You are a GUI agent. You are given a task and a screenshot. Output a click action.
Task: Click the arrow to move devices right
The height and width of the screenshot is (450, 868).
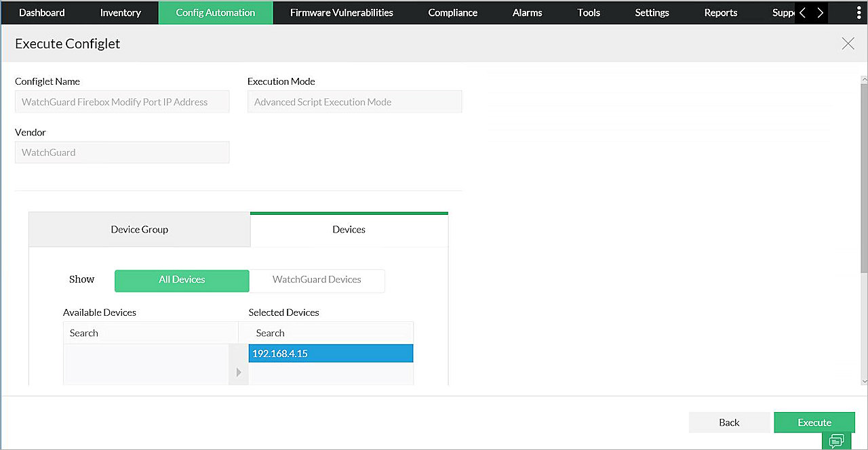238,371
